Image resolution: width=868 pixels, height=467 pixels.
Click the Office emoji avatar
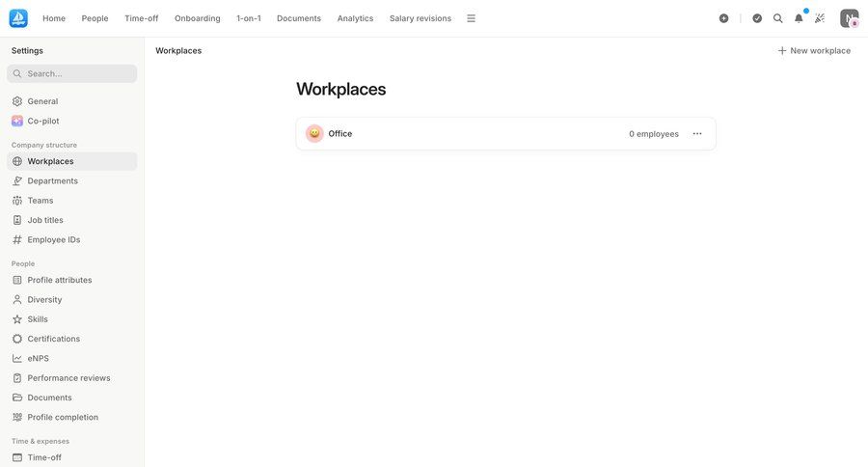tap(314, 133)
